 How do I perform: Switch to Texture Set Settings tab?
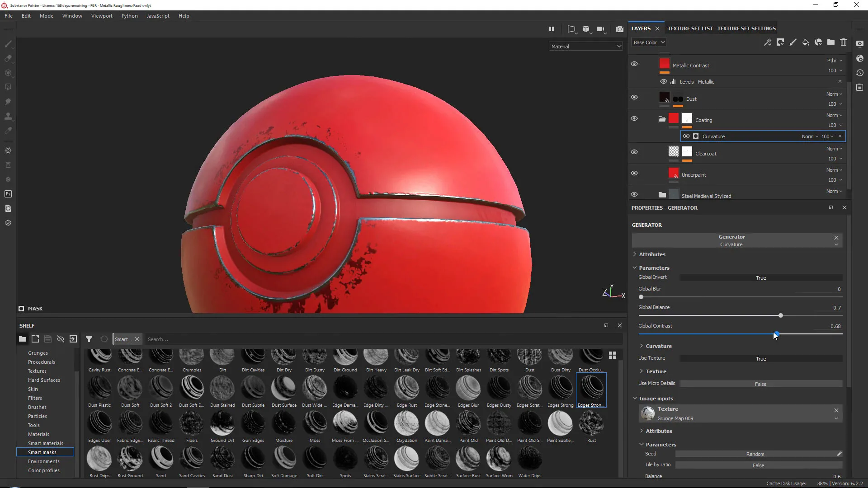746,28
